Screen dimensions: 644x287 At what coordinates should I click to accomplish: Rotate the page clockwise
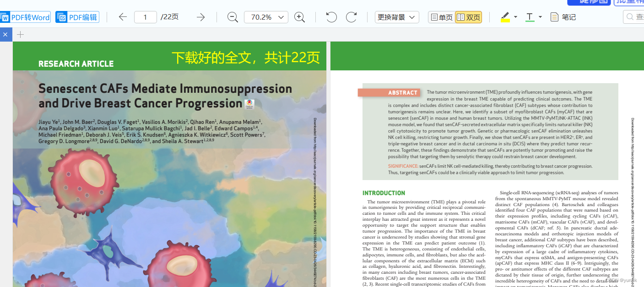click(x=352, y=17)
